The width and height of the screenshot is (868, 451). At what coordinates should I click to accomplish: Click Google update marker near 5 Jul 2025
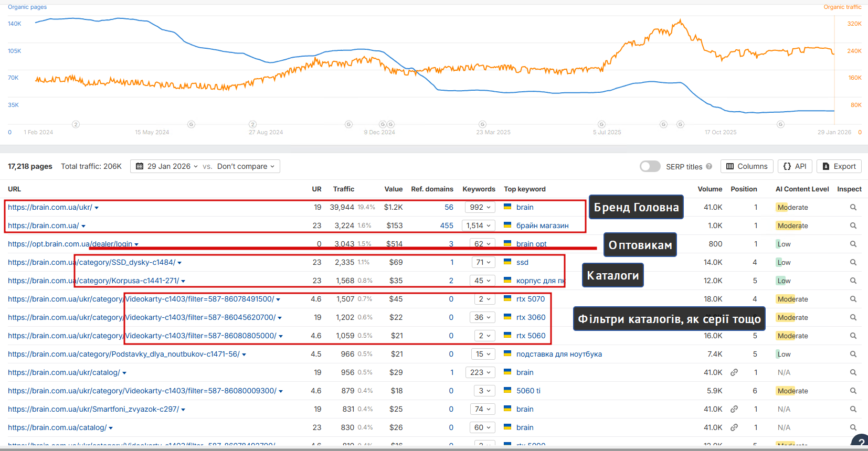pos(601,124)
